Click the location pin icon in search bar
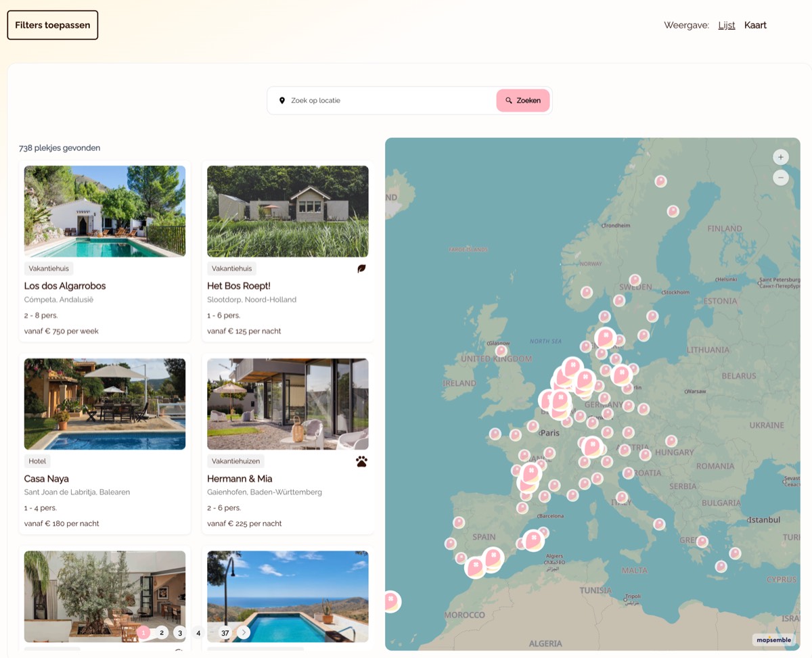812x658 pixels. click(x=282, y=101)
